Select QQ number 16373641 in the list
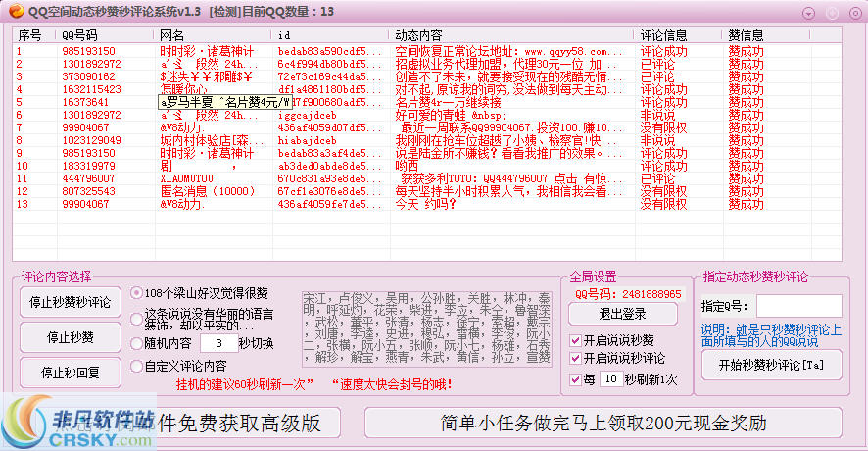The width and height of the screenshot is (868, 451). [85, 102]
